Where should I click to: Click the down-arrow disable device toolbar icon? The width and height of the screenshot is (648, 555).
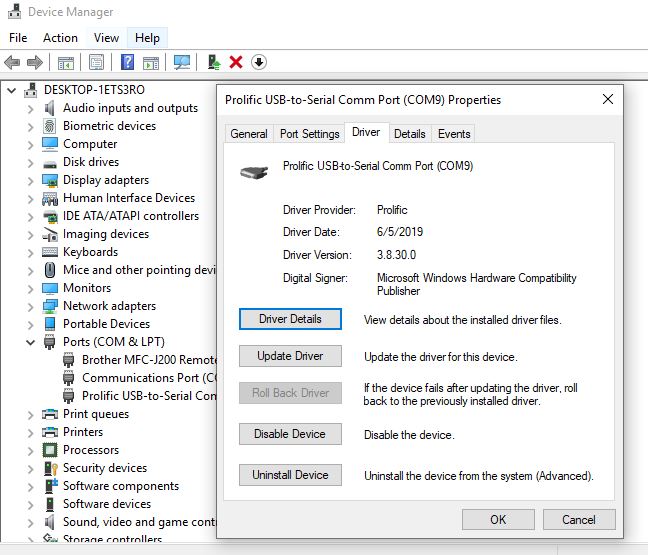click(x=258, y=62)
